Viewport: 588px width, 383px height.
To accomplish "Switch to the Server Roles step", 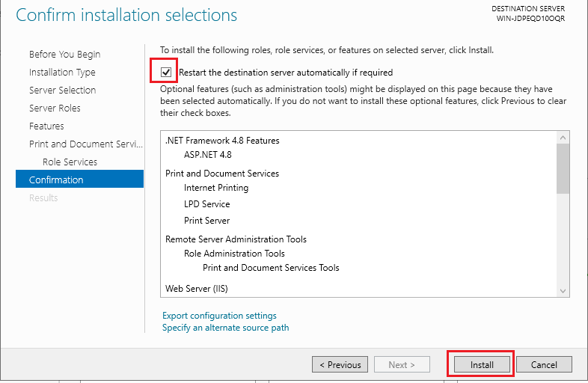I will tap(55, 108).
